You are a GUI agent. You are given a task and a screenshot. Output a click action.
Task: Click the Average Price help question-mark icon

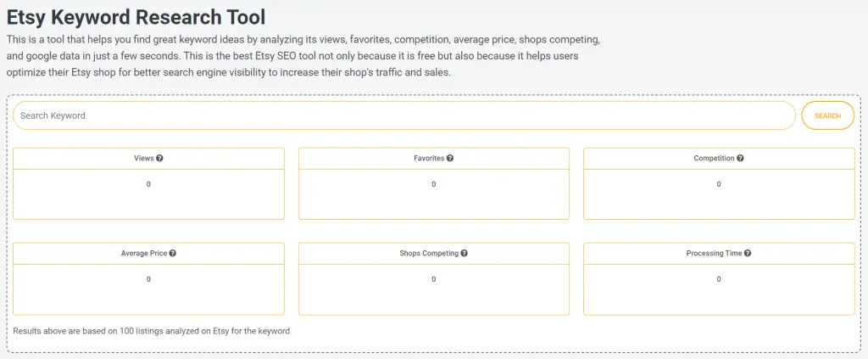(173, 253)
